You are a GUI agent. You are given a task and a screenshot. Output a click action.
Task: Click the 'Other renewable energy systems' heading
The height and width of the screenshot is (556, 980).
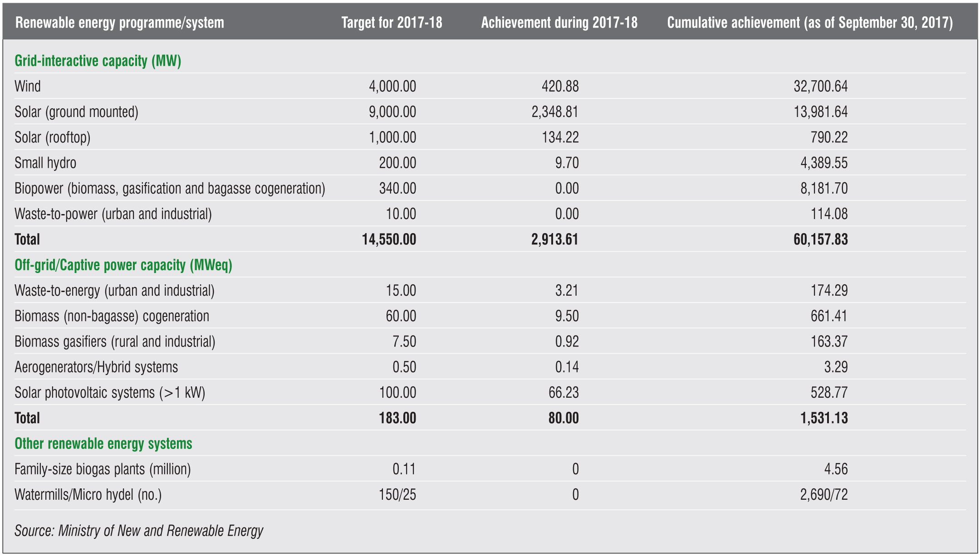tap(103, 444)
